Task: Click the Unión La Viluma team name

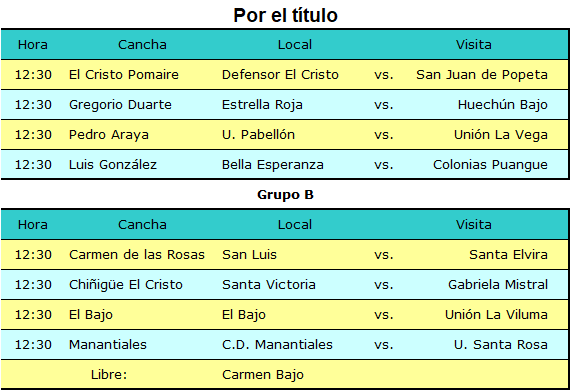Action: 496,314
